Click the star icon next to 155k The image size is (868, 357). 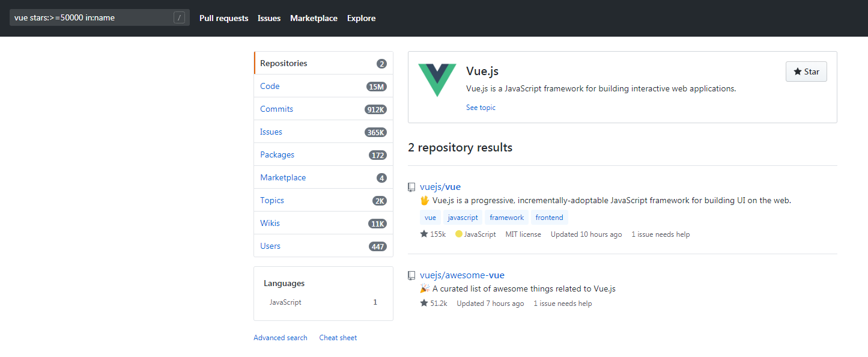(x=424, y=234)
